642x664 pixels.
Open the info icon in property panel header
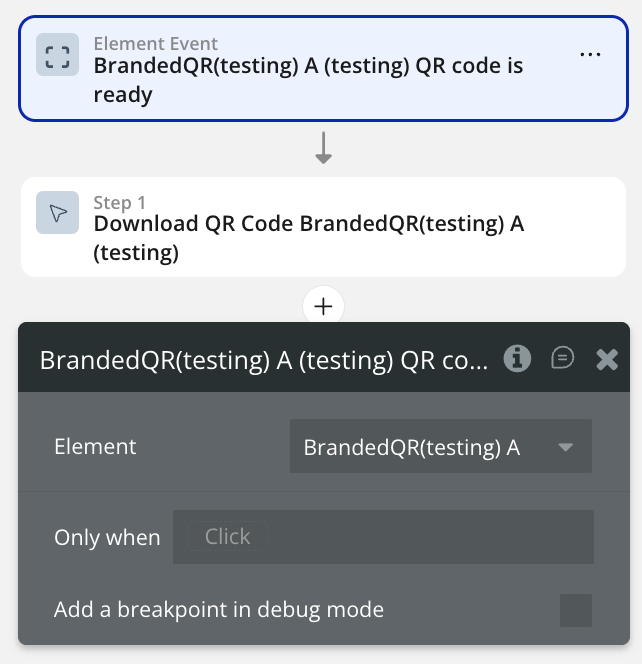[x=517, y=359]
